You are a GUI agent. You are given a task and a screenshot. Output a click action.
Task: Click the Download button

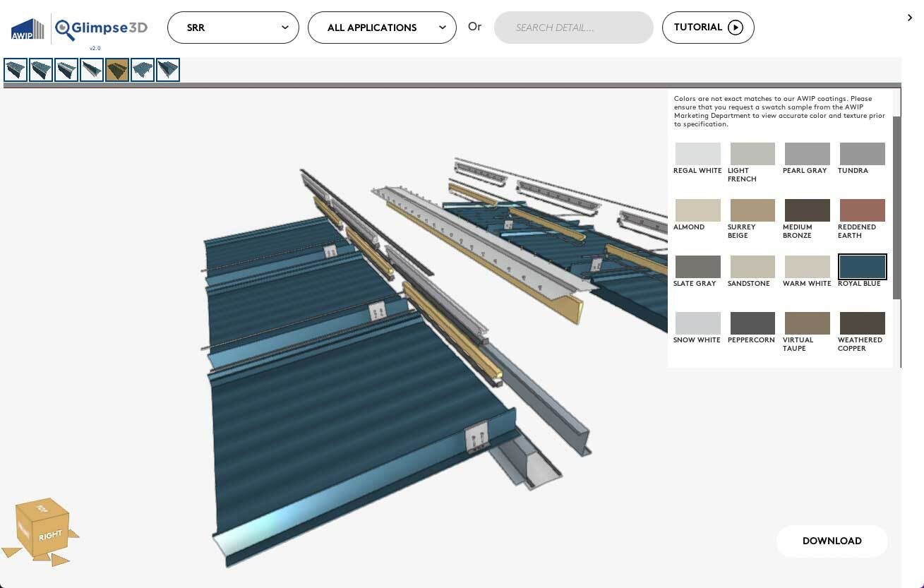click(832, 541)
